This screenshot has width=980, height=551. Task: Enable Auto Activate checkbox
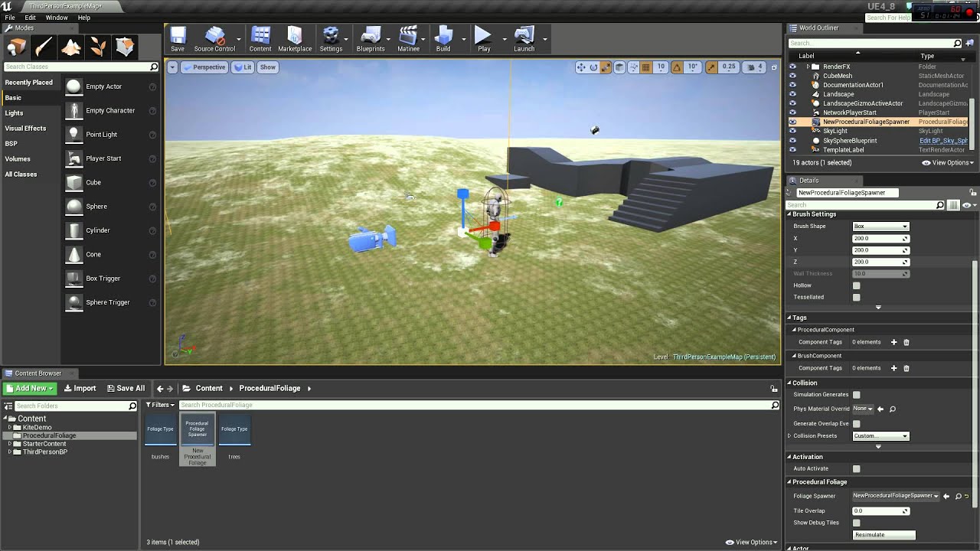[x=857, y=468]
